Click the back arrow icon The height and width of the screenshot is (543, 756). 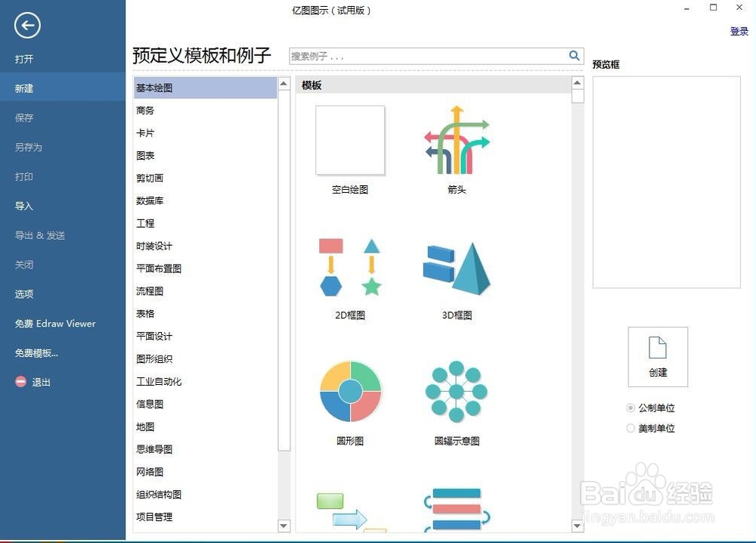click(x=26, y=25)
